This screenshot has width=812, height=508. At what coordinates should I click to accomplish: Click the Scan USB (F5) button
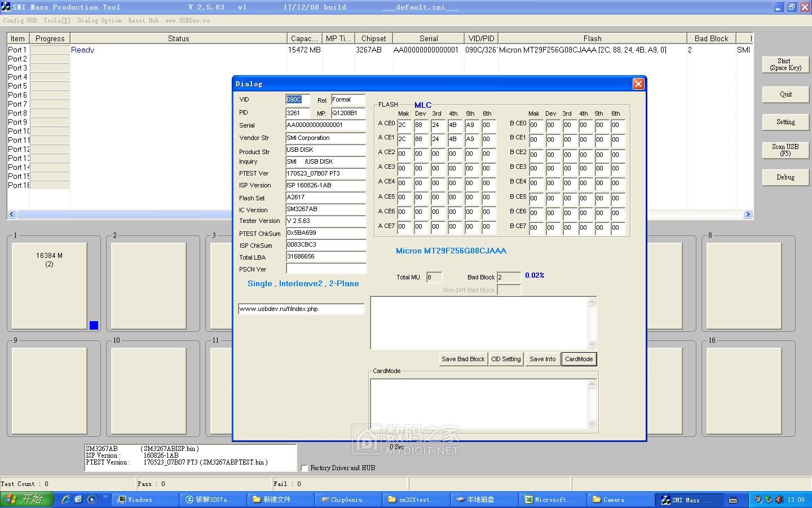pyautogui.click(x=785, y=150)
